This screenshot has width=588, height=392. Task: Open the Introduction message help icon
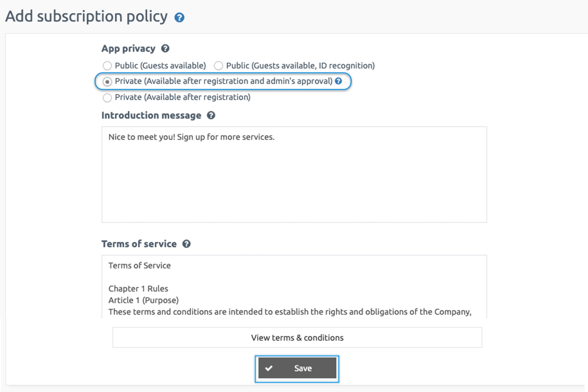211,115
